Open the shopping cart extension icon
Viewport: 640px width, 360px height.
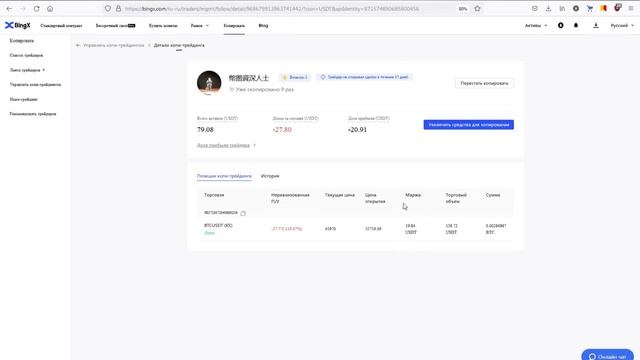(x=590, y=9)
